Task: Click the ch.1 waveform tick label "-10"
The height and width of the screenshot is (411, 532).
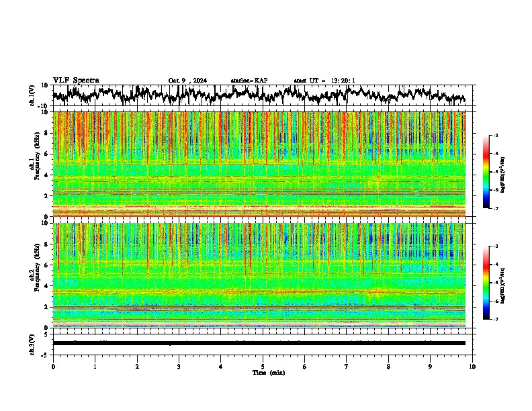Action: point(43,106)
